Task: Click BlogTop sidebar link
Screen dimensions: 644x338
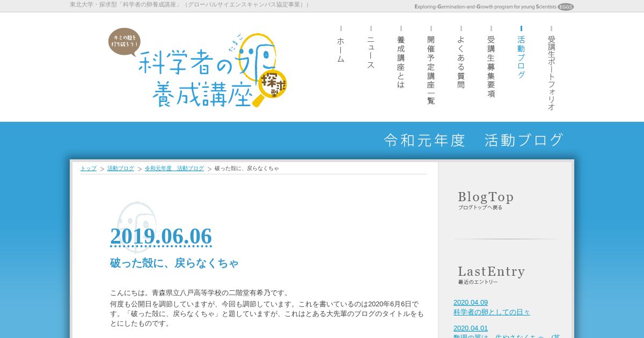Action: click(x=486, y=200)
